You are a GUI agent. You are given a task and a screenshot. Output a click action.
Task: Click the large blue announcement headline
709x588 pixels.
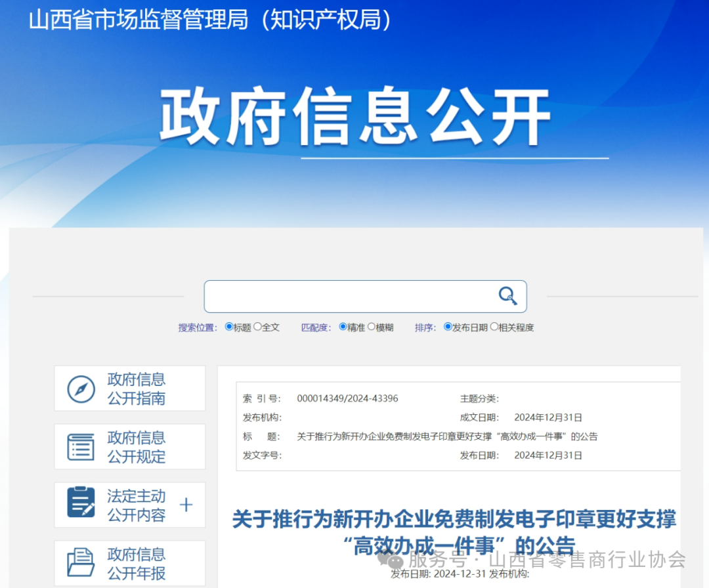[x=454, y=520]
